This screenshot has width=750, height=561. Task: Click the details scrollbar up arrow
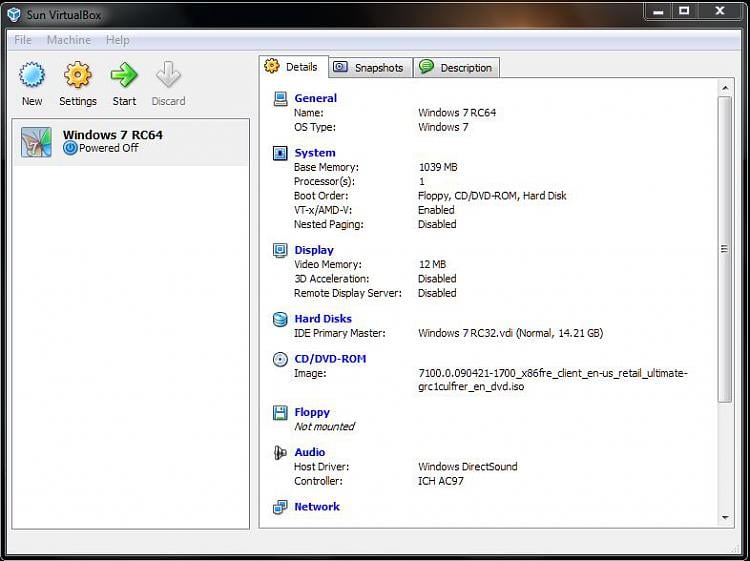725,88
